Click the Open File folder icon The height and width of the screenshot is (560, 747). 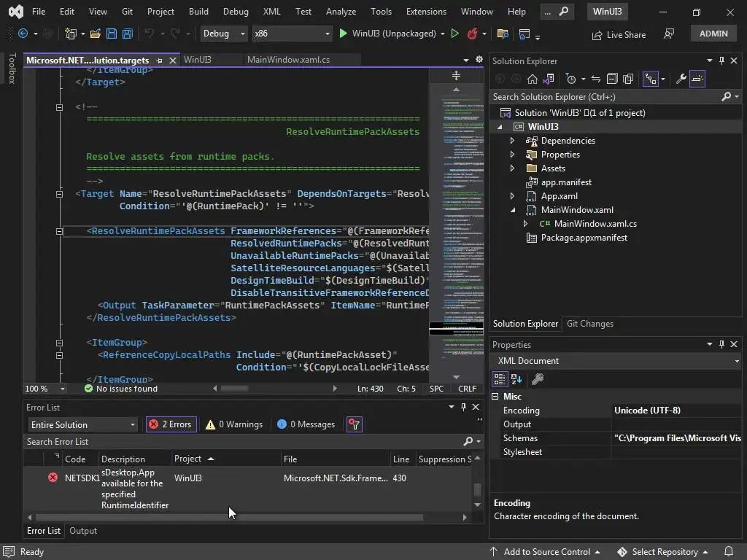pos(96,34)
